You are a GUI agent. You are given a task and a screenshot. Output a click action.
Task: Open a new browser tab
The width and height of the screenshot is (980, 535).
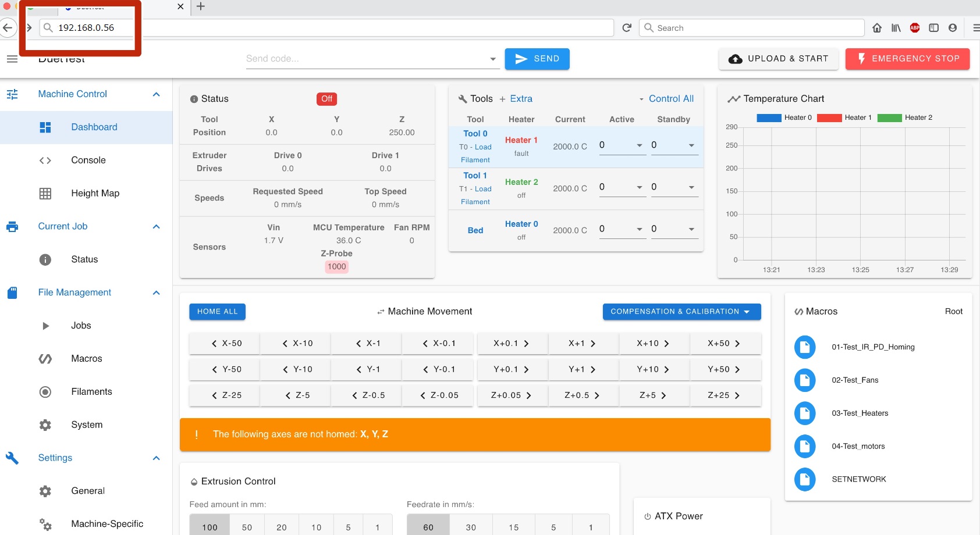point(201,6)
